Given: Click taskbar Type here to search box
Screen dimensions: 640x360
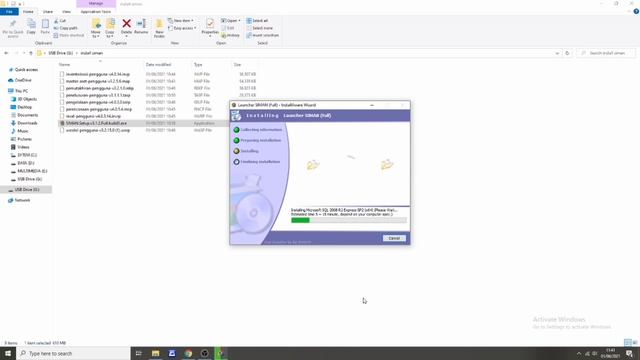Looking at the screenshot, I should point(73,353).
